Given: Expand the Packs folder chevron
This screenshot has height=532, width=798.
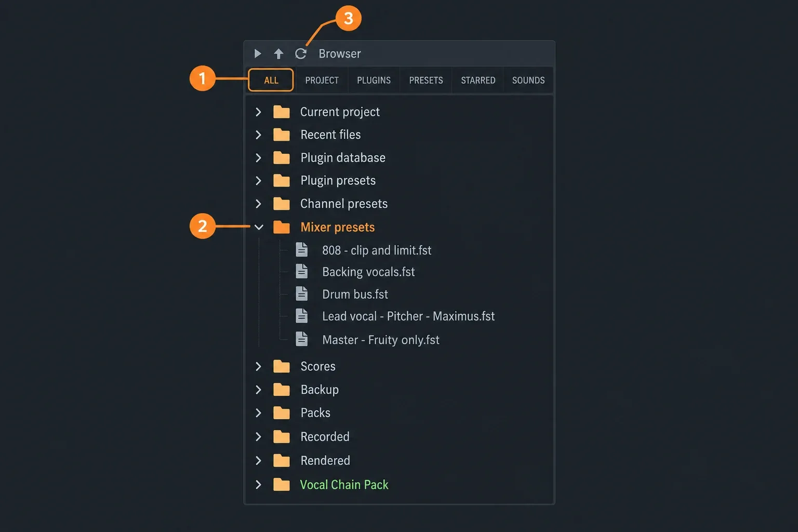Looking at the screenshot, I should [x=258, y=413].
